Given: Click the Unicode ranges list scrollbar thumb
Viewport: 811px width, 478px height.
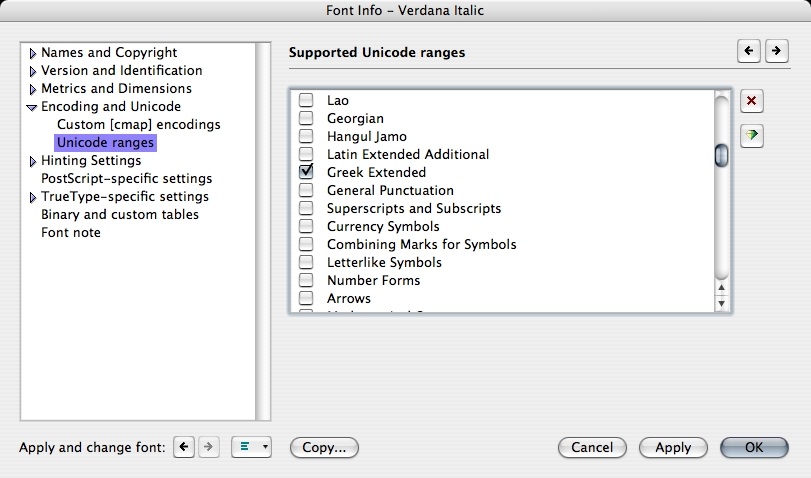Looking at the screenshot, I should pos(721,155).
